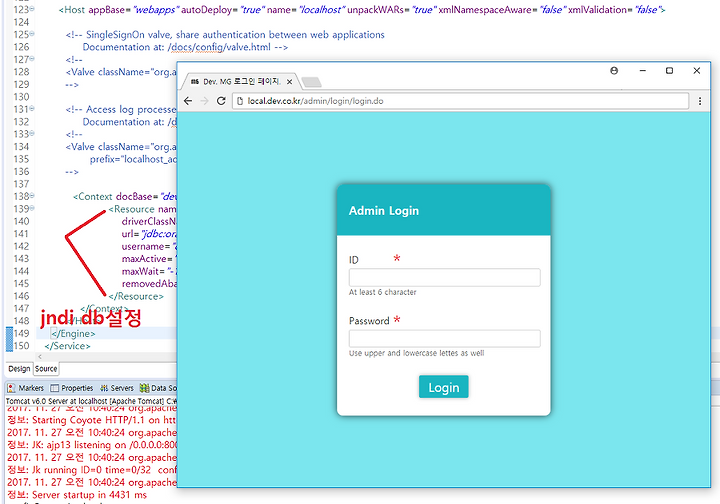Click the </Engine> closing tag line
Image resolution: width=720 pixels, height=504 pixels.
click(73, 334)
